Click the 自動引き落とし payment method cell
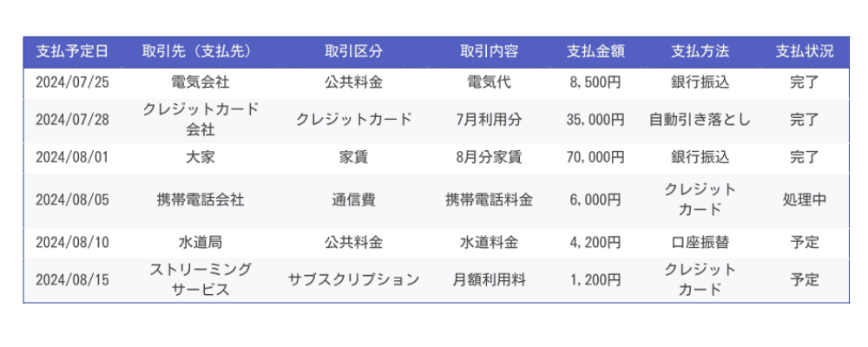The height and width of the screenshot is (347, 868). click(700, 120)
